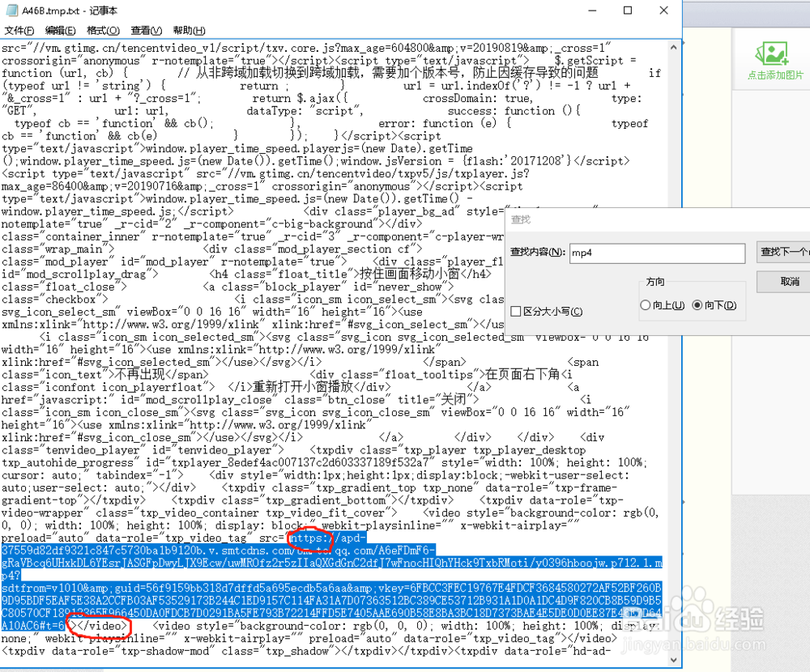The image size is (810, 672).
Task: Click text "重新打开小窗播放" in the document
Action: (303, 387)
